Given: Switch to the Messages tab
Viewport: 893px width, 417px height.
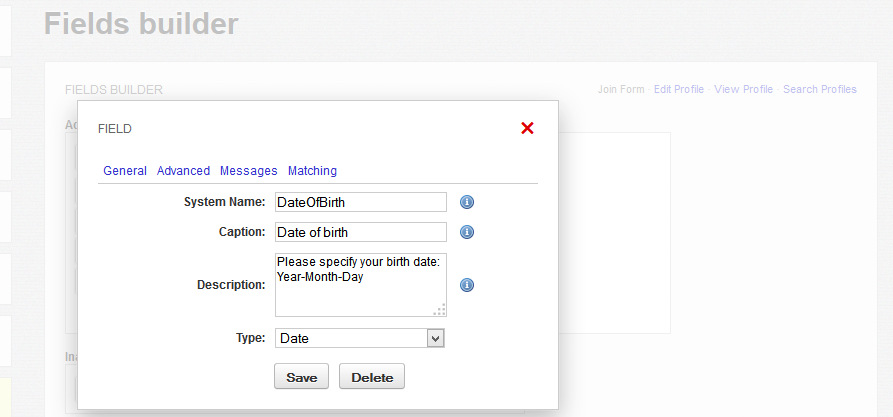Looking at the screenshot, I should coord(248,171).
